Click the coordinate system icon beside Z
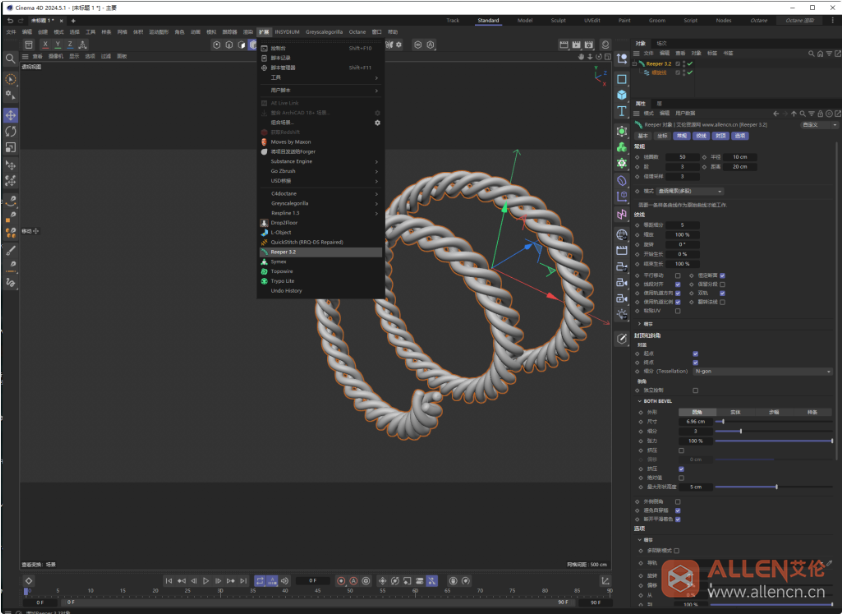Image resolution: width=842 pixels, height=614 pixels. click(x=83, y=45)
